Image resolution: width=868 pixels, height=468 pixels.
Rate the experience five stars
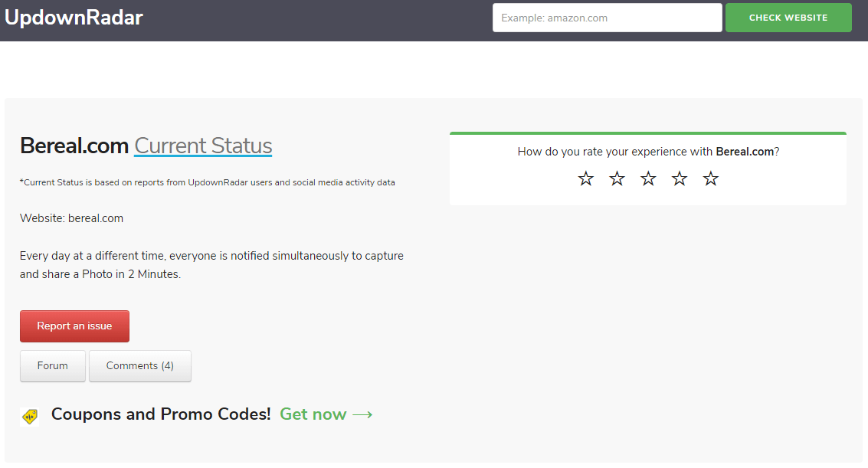coord(711,178)
